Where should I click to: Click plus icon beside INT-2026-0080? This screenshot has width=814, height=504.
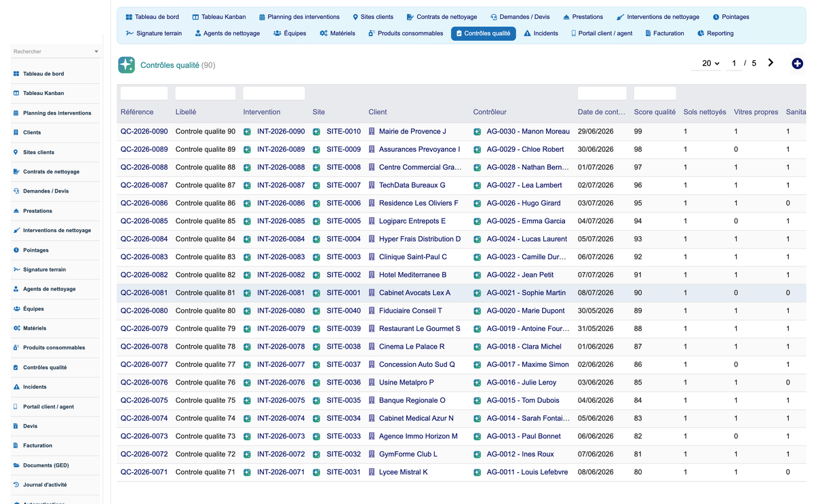[247, 311]
